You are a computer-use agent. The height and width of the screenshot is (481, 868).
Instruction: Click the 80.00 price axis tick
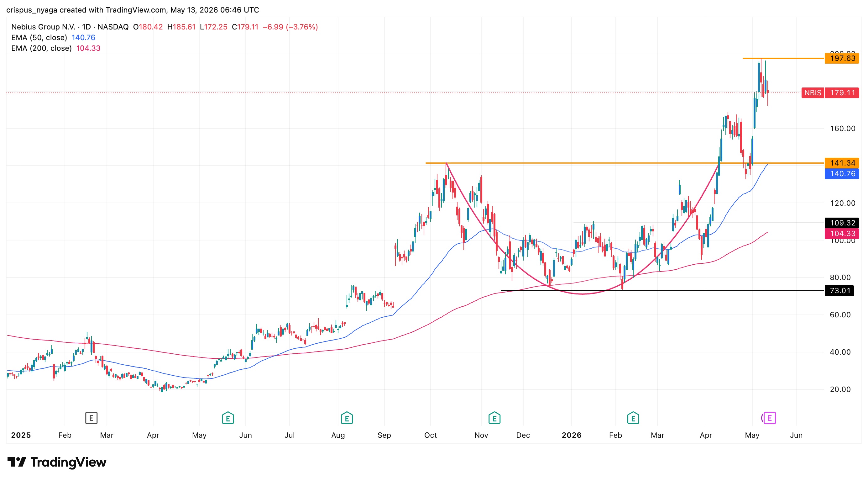click(840, 277)
